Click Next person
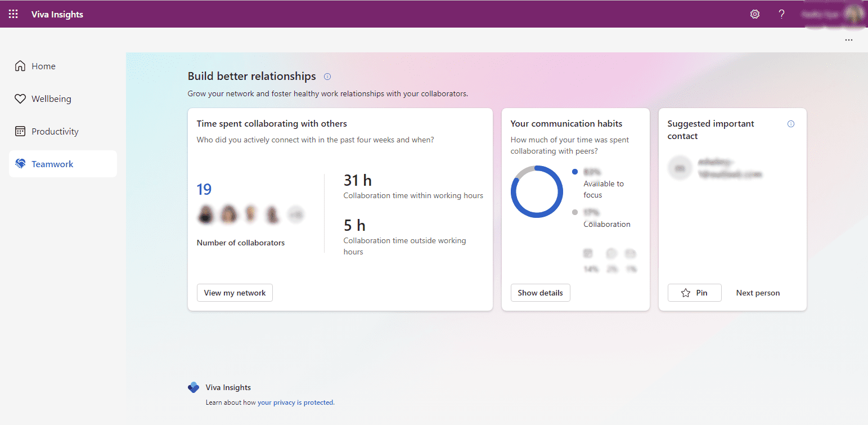868x425 pixels. [x=758, y=293]
